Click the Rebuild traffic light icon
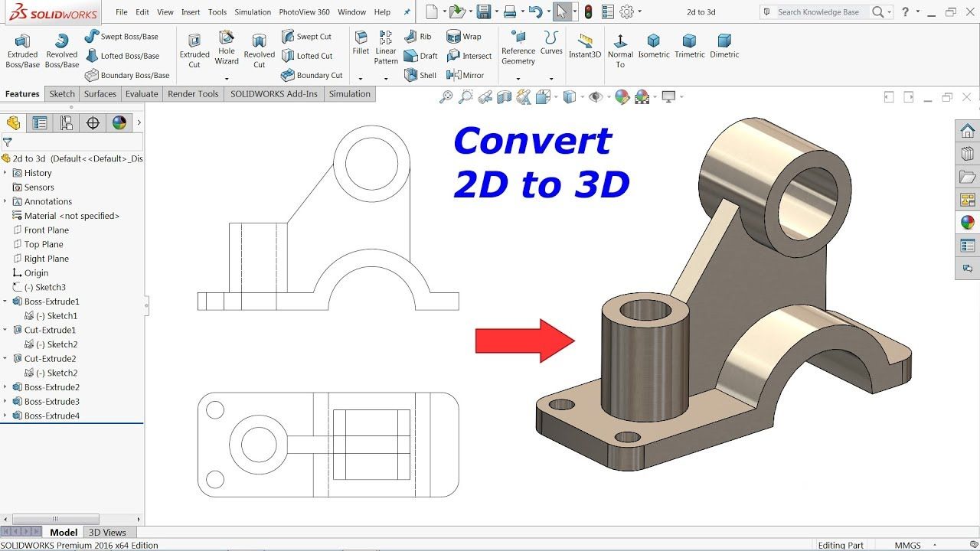980x551 pixels. [588, 11]
